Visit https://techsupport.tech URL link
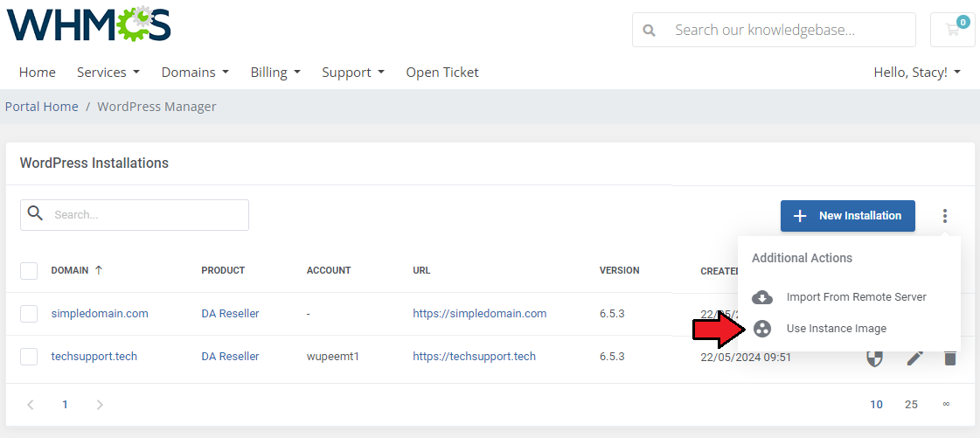Viewport: 980px width, 438px height. pyautogui.click(x=474, y=357)
